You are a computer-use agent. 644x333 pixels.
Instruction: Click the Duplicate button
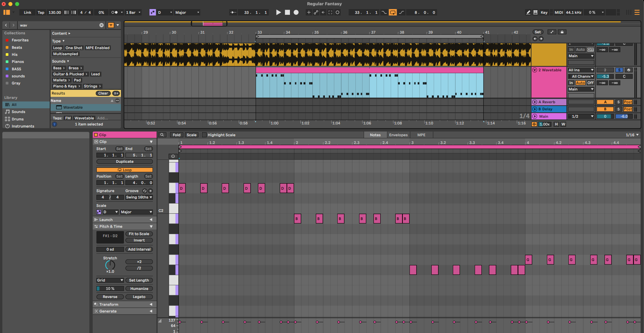pyautogui.click(x=125, y=161)
